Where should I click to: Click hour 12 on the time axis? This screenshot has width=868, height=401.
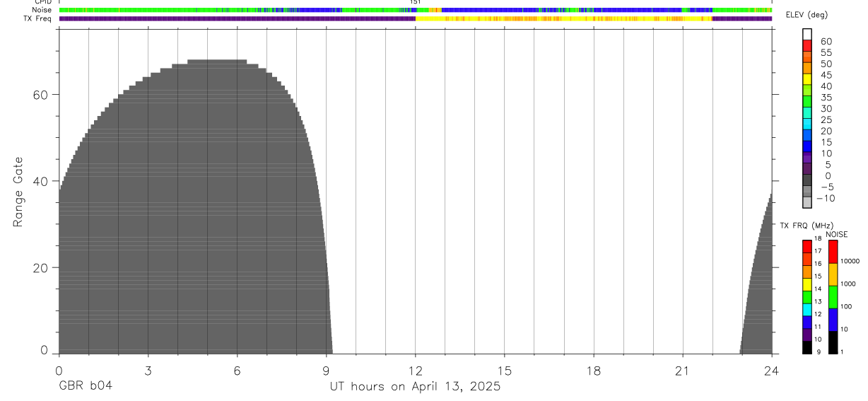click(416, 370)
